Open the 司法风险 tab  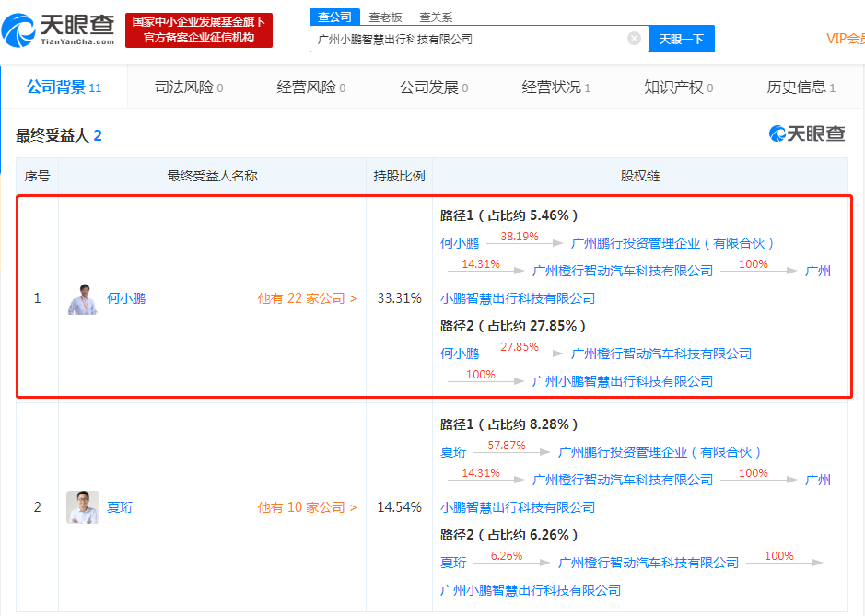(x=189, y=87)
